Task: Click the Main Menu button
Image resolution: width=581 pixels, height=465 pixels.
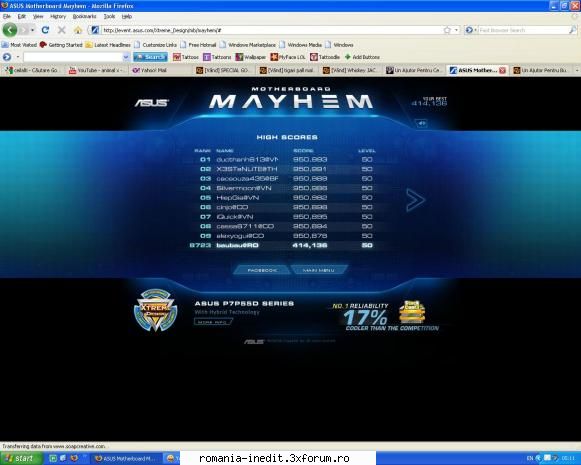Action: [x=319, y=270]
